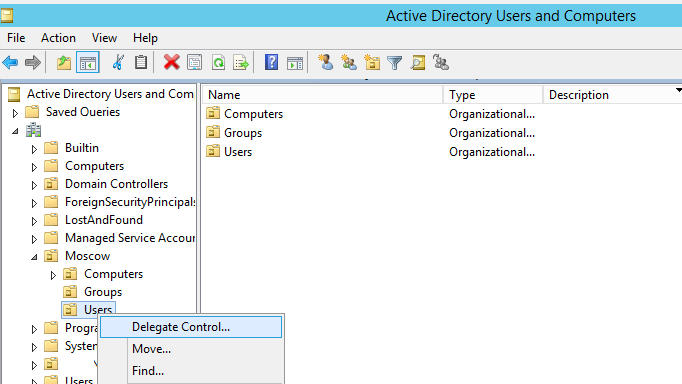Screen dimensions: 682x384
Task: Click the blue Back arrow toolbar icon
Action: 10,63
